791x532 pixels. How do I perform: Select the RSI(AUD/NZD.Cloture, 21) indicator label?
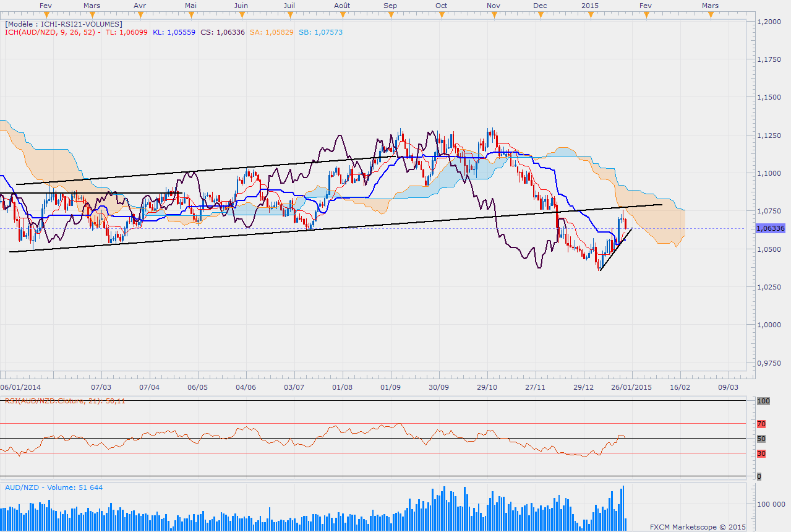coord(65,401)
